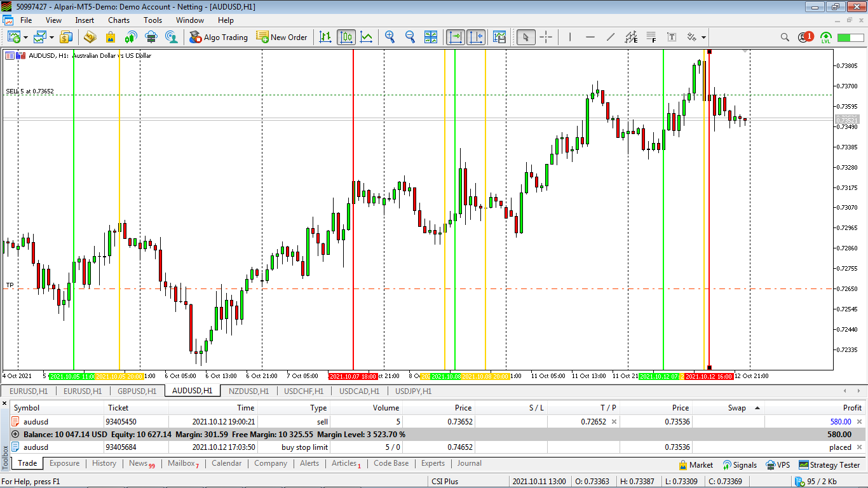Toggle chart auto scroll
868x488 pixels.
456,37
